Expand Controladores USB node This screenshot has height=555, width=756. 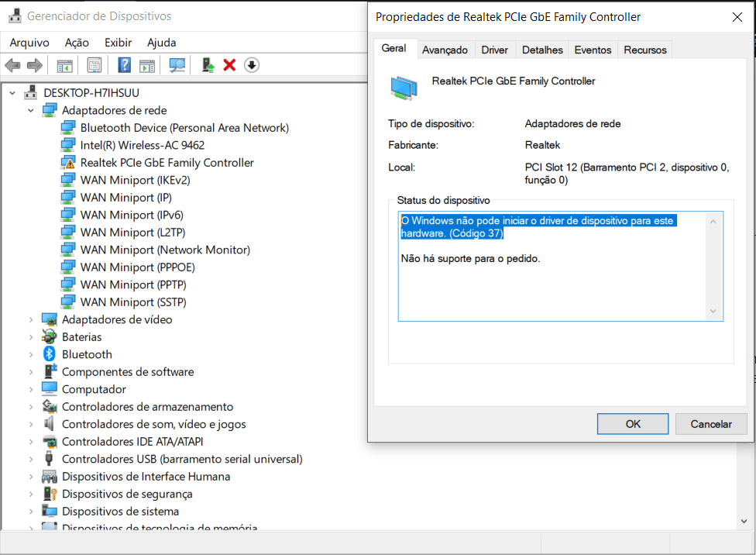[31, 459]
